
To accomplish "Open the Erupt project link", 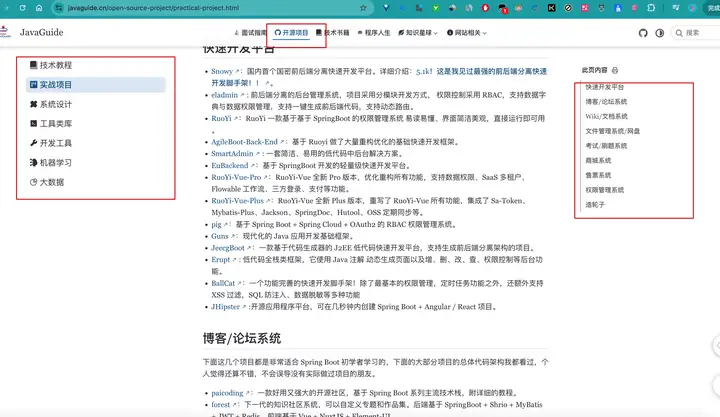I will pyautogui.click(x=224, y=259).
